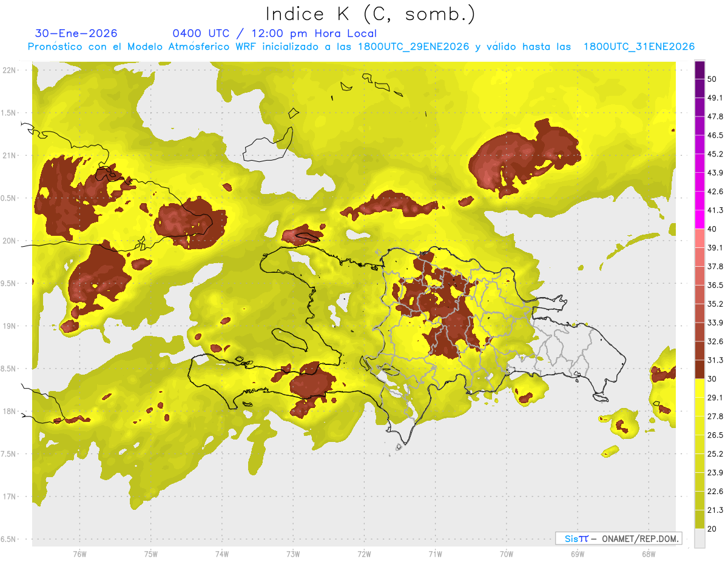Click the latitude label '21N'
Image resolution: width=728 pixels, height=562 pixels.
tap(10, 155)
